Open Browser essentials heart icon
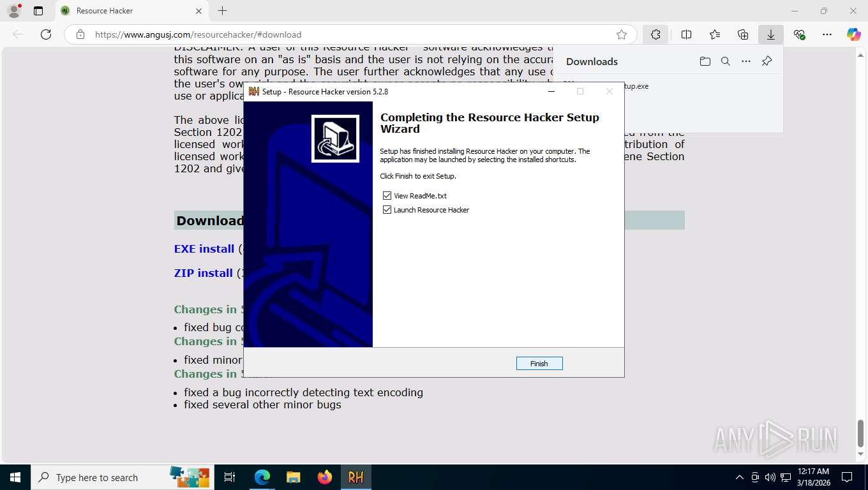The width and height of the screenshot is (868, 490). coord(799,34)
